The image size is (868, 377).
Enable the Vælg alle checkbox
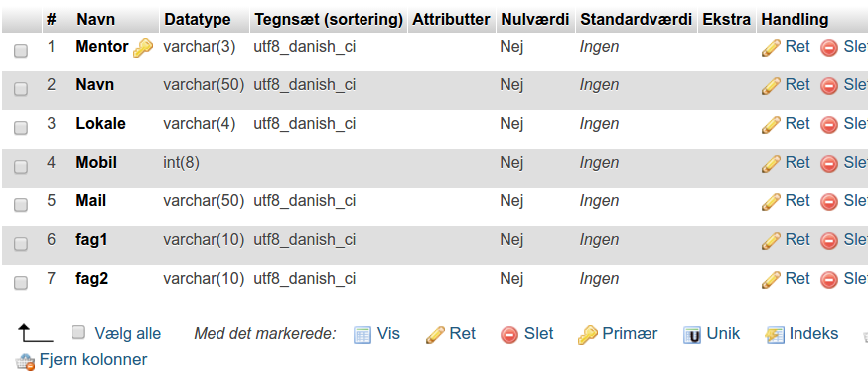pos(78,332)
